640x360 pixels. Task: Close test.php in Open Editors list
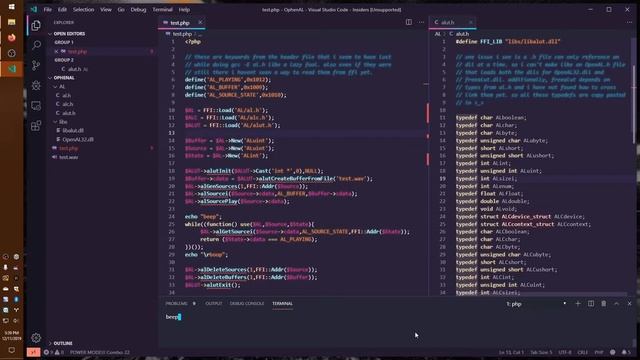(56, 51)
